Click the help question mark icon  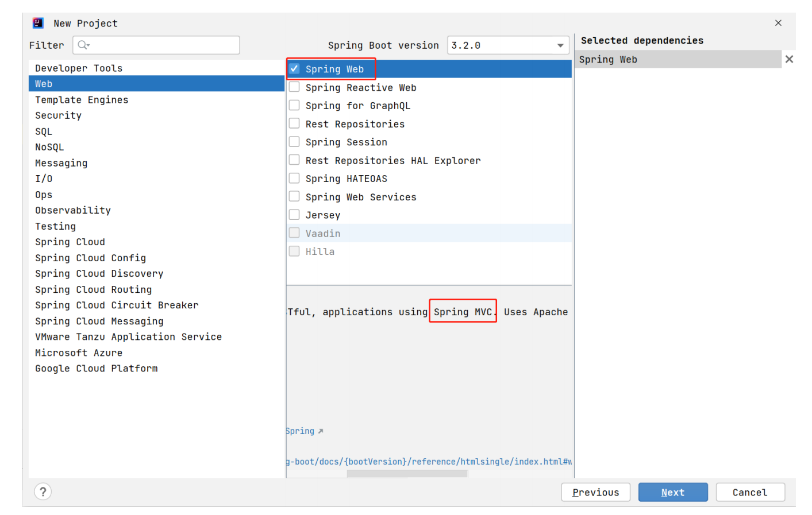(x=43, y=491)
